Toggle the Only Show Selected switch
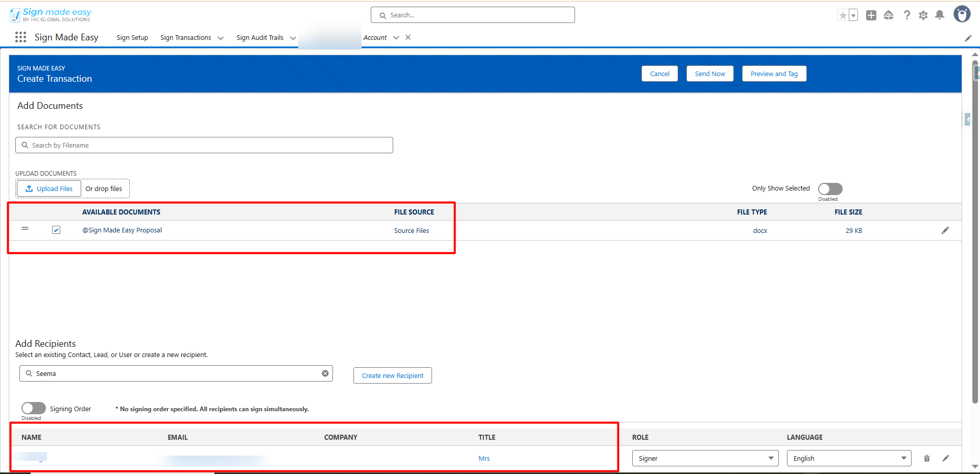The image size is (980, 474). (830, 188)
